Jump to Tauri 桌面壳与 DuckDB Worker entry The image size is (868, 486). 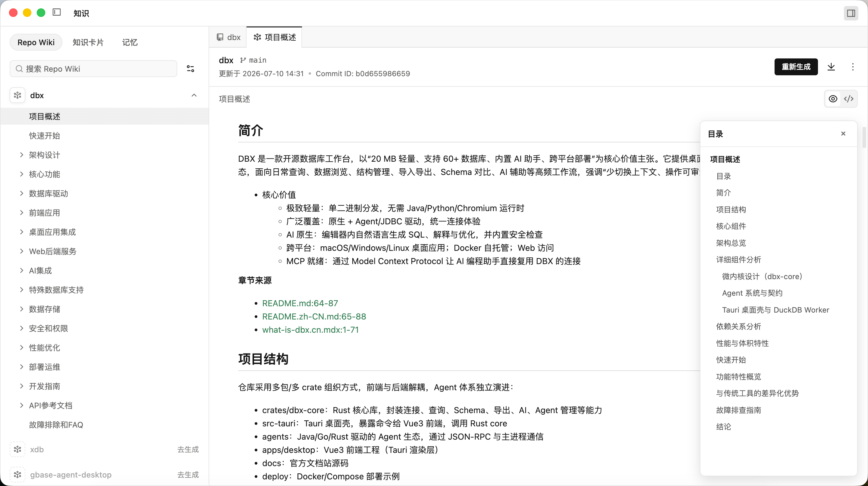tap(776, 310)
